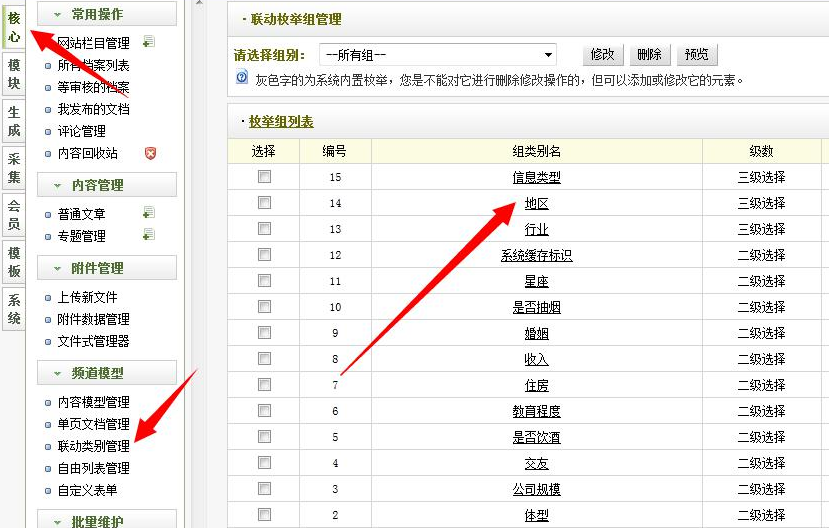Click the bullet icon before 评论管理
The height and width of the screenshot is (528, 829).
coord(48,132)
